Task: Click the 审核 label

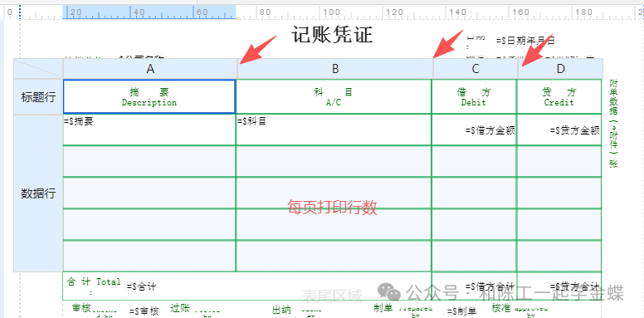Action: tap(80, 308)
